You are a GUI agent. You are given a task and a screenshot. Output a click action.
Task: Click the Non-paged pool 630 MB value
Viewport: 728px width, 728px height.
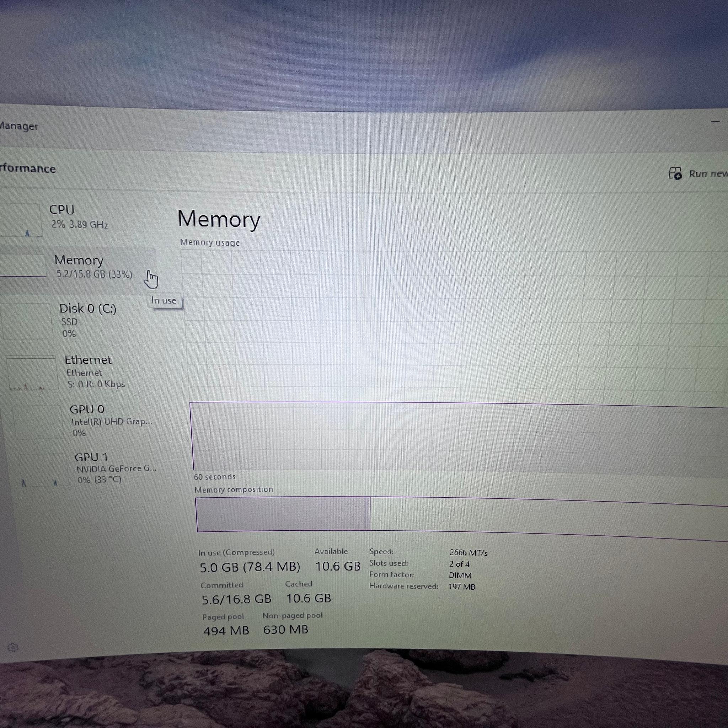286,629
